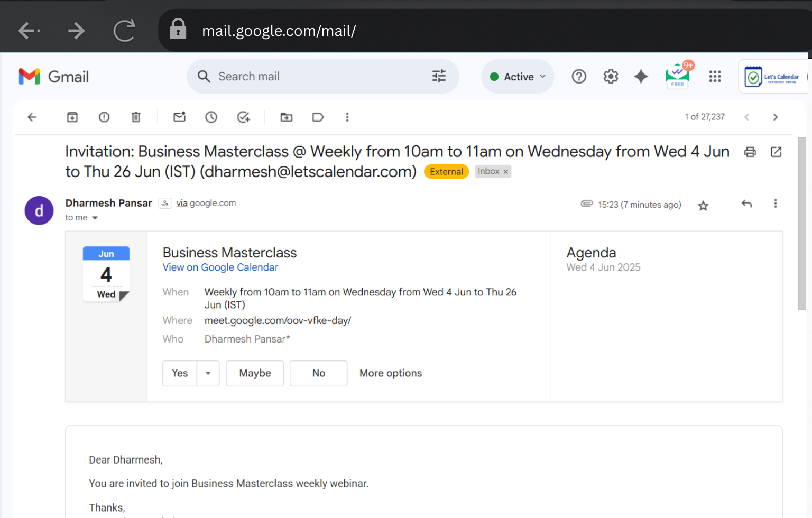Image resolution: width=812 pixels, height=518 pixels.
Task: Remove the Inbox label from email
Action: (506, 172)
